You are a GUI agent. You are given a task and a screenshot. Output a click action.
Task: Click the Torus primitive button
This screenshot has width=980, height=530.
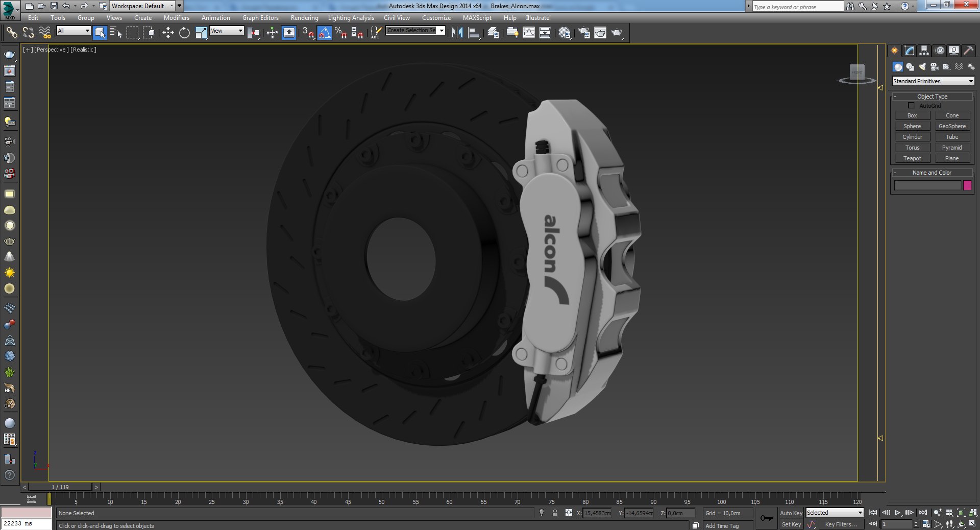pyautogui.click(x=912, y=148)
